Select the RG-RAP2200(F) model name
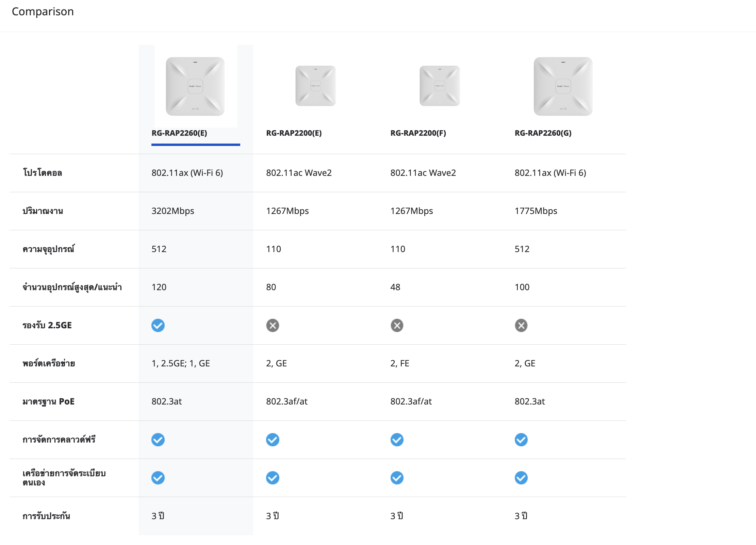 click(x=418, y=133)
